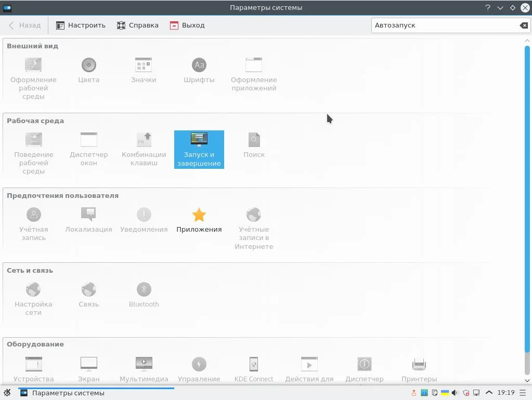Open Оформление приложений module
This screenshot has height=400, width=532.
[x=254, y=75]
